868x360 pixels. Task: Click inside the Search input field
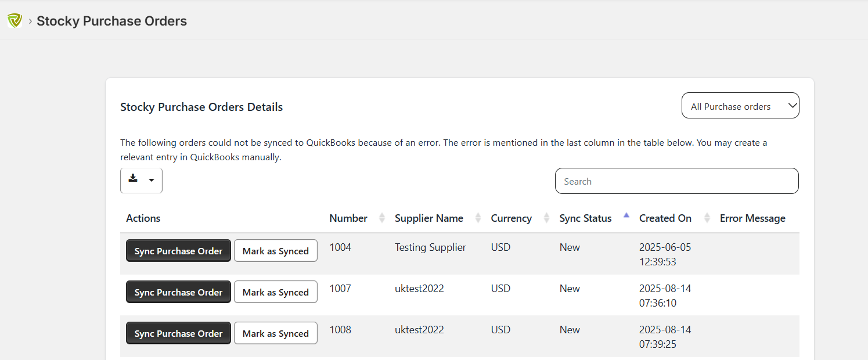(x=676, y=181)
